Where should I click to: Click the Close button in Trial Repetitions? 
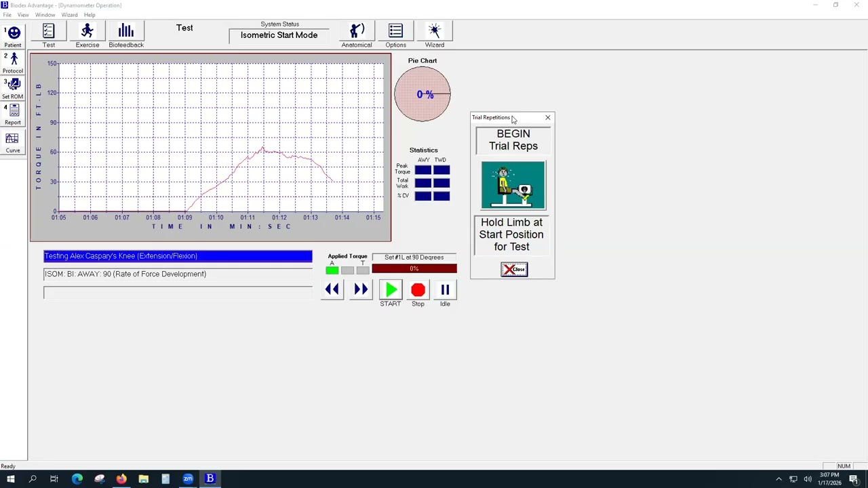(x=514, y=270)
